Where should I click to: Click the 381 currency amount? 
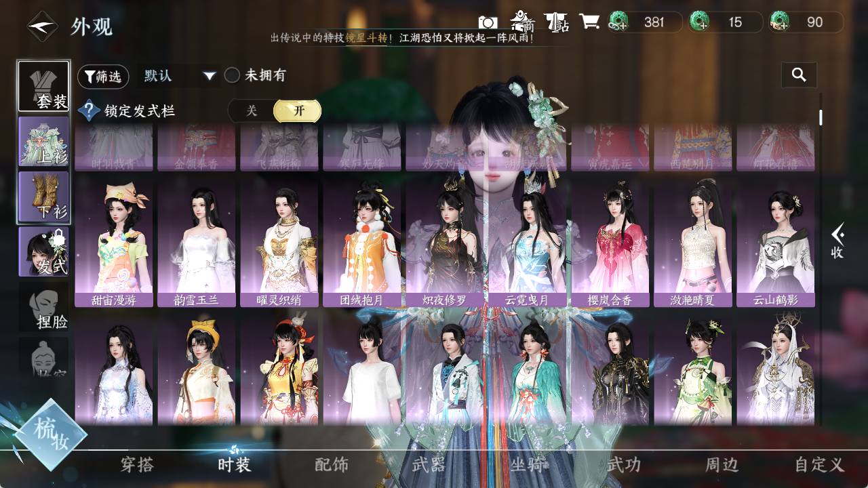tap(654, 22)
